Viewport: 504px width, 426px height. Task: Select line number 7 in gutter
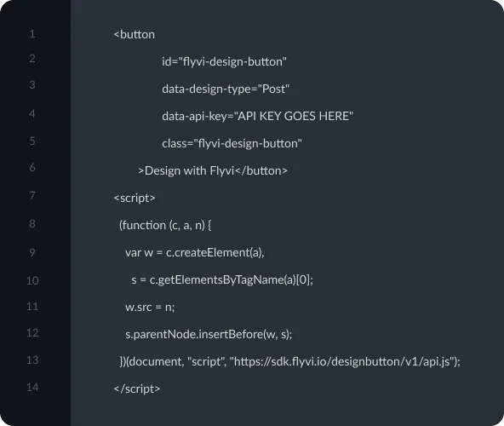point(32,195)
